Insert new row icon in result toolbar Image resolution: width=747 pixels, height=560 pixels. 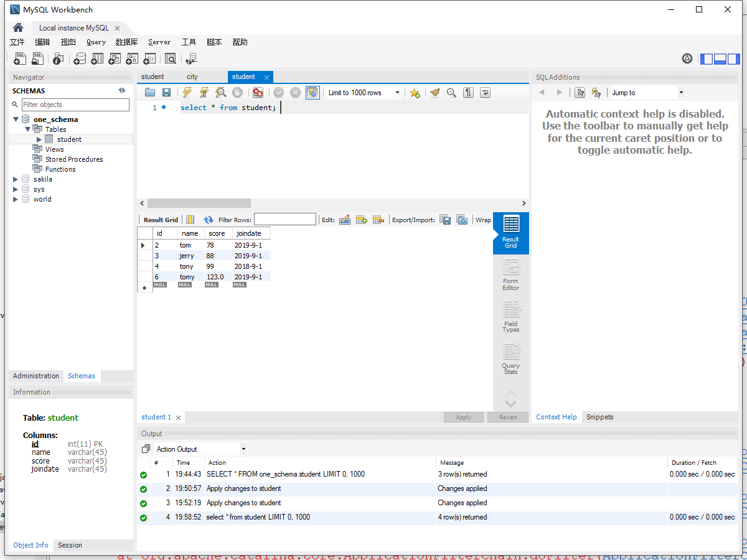361,220
